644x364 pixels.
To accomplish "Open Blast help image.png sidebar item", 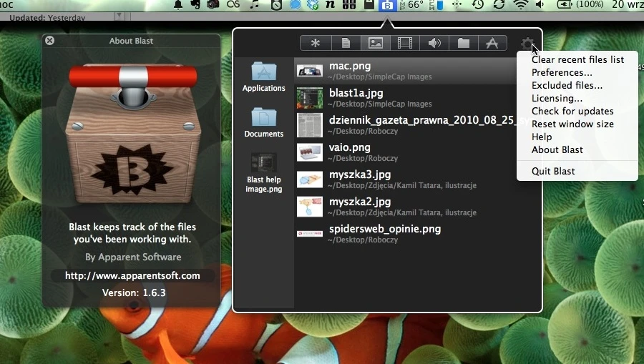I will pyautogui.click(x=263, y=173).
